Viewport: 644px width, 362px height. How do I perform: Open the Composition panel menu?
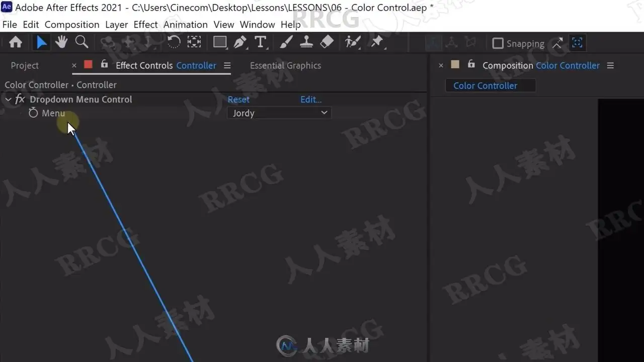[x=610, y=65]
